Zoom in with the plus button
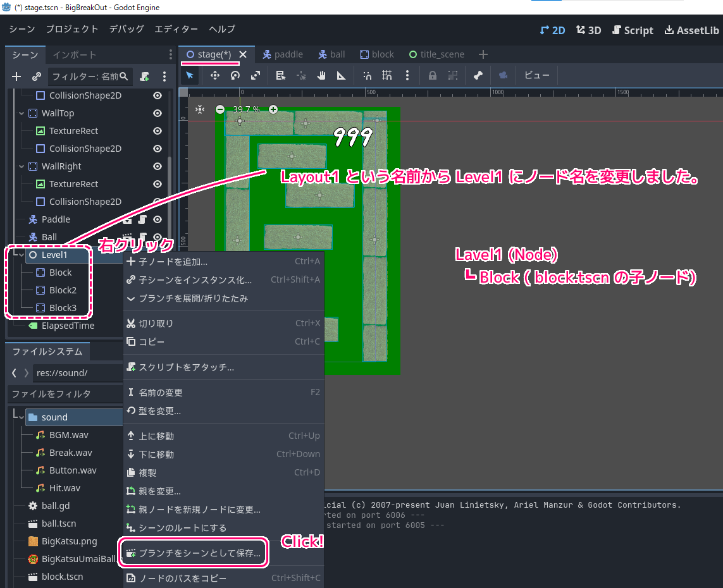This screenshot has height=588, width=723. (x=273, y=109)
